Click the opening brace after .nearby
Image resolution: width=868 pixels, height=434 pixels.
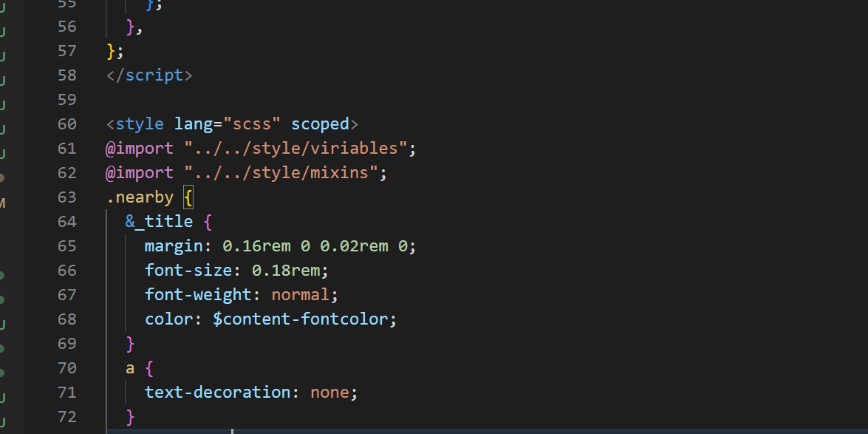coord(188,197)
